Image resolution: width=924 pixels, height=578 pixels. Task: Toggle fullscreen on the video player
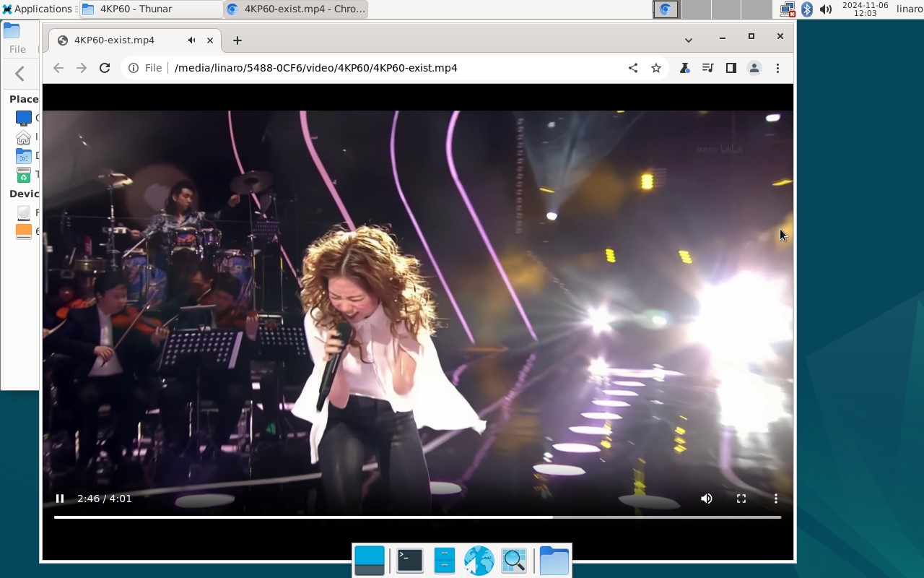tap(741, 499)
